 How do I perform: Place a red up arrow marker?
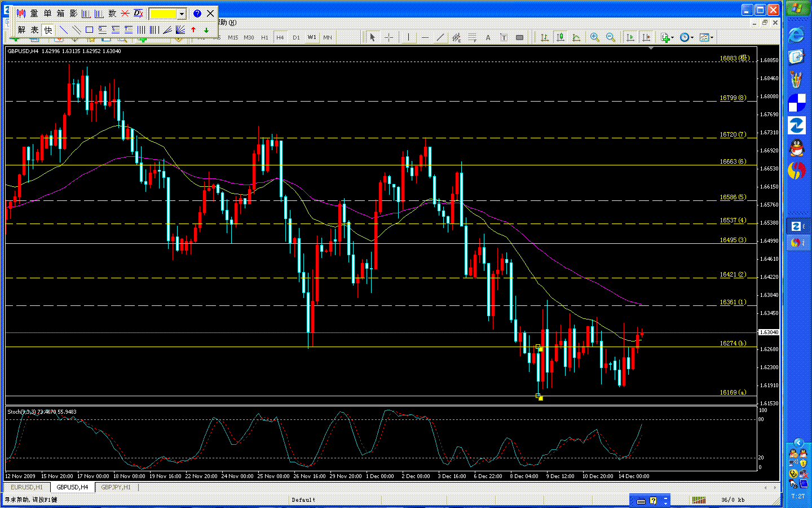click(x=193, y=30)
